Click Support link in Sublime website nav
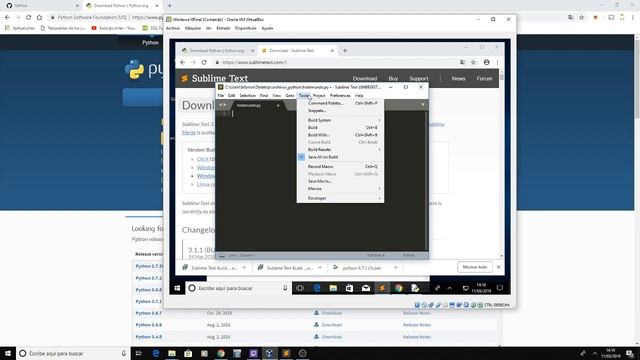The height and width of the screenshot is (360, 640). [419, 78]
